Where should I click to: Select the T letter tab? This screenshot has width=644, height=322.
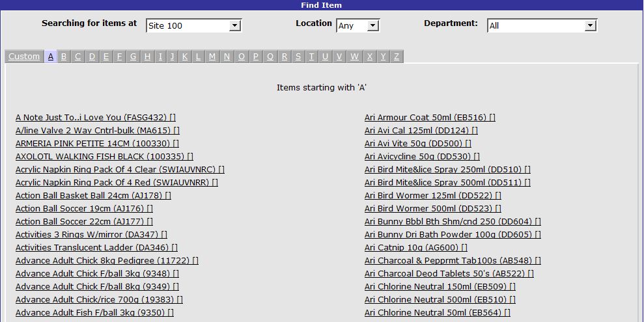click(311, 57)
